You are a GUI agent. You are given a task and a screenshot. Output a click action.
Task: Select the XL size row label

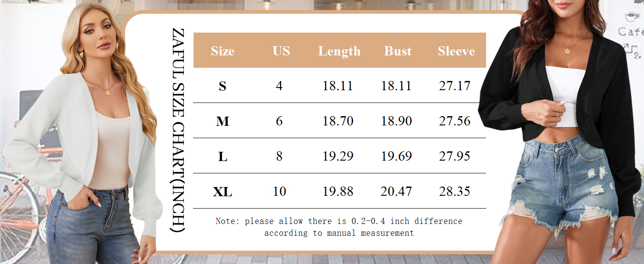223,191
